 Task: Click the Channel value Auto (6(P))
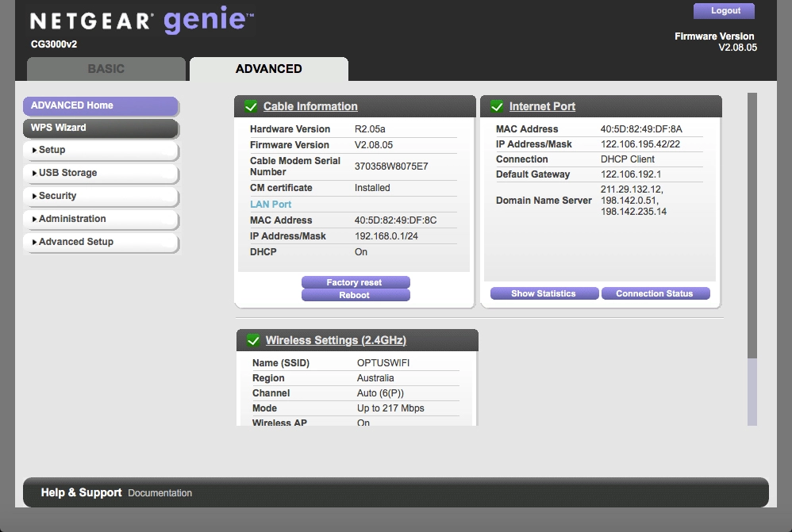coord(380,393)
